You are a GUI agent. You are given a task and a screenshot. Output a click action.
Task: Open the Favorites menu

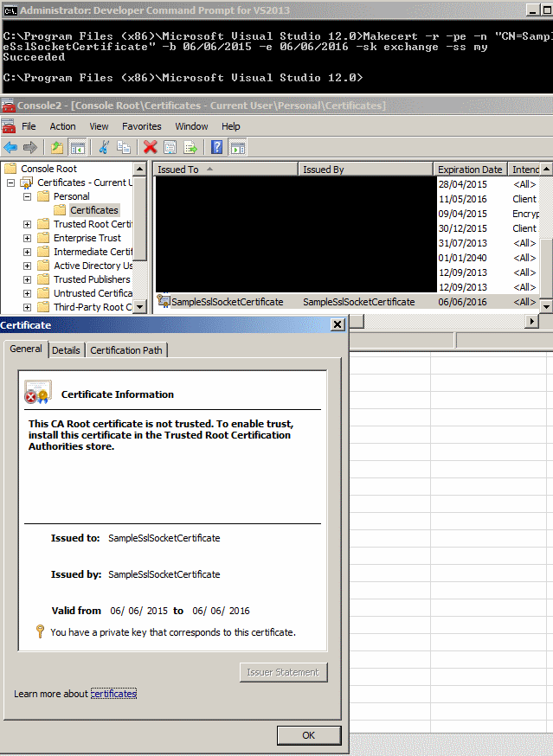[x=141, y=126]
